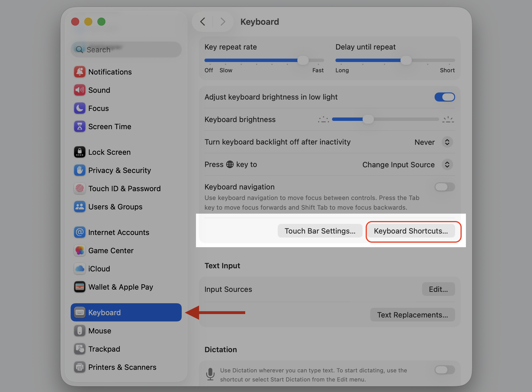Open Notifications settings
Screen dimensions: 532x392
click(126, 72)
